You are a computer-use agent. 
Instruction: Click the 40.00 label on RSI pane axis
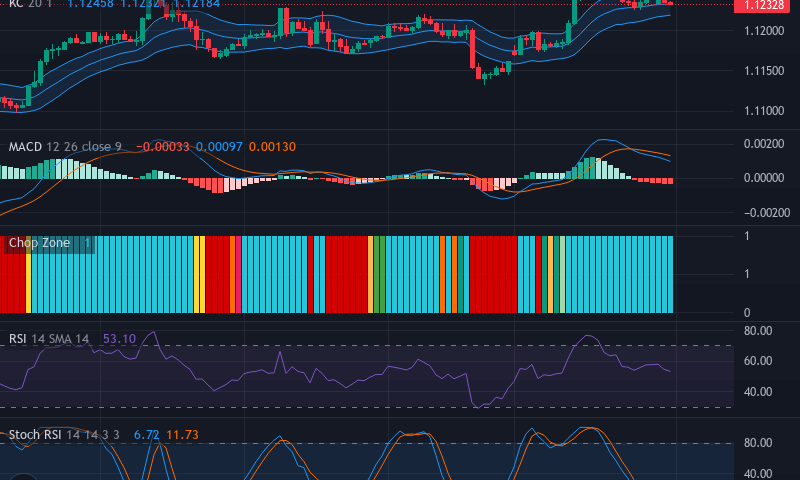click(758, 392)
